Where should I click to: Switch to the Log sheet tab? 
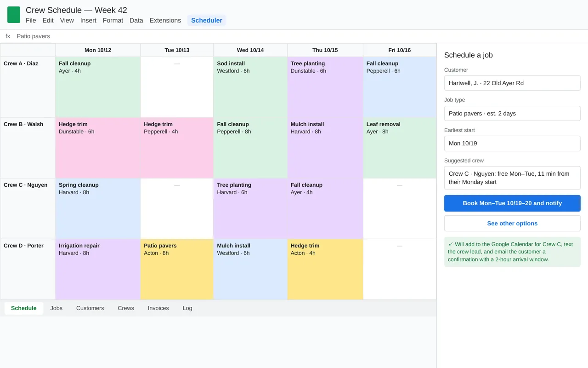click(x=187, y=308)
